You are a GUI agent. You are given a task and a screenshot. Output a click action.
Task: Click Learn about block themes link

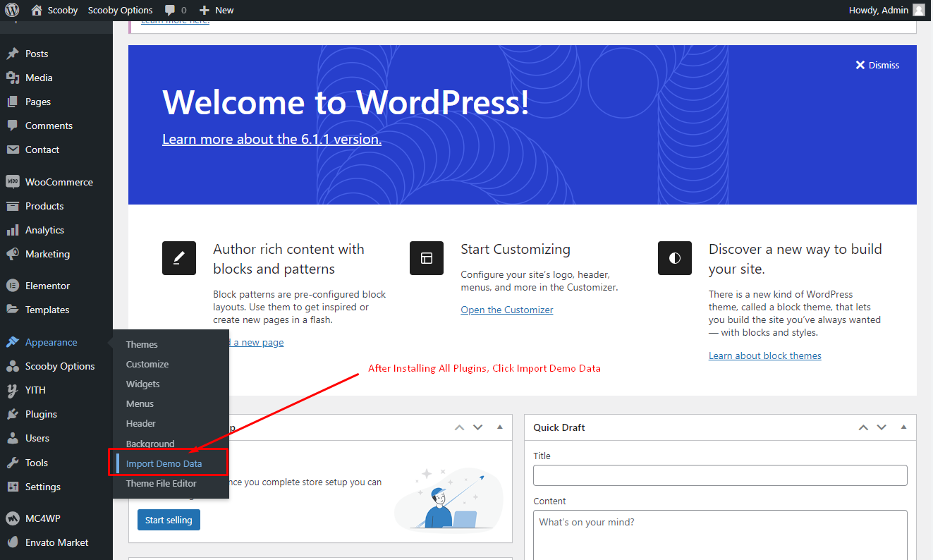pos(765,355)
